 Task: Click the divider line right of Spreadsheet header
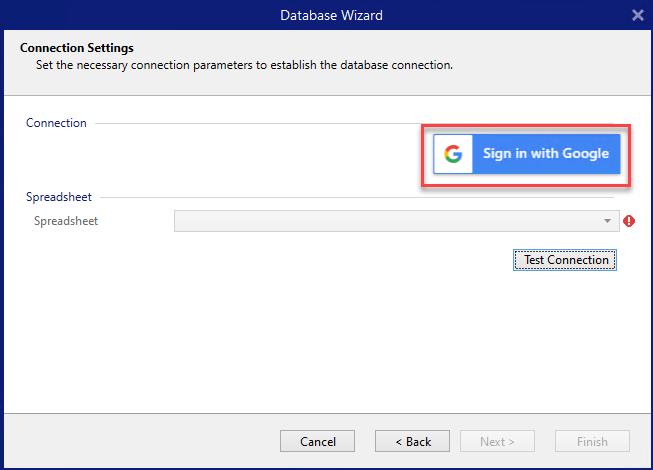coord(350,197)
